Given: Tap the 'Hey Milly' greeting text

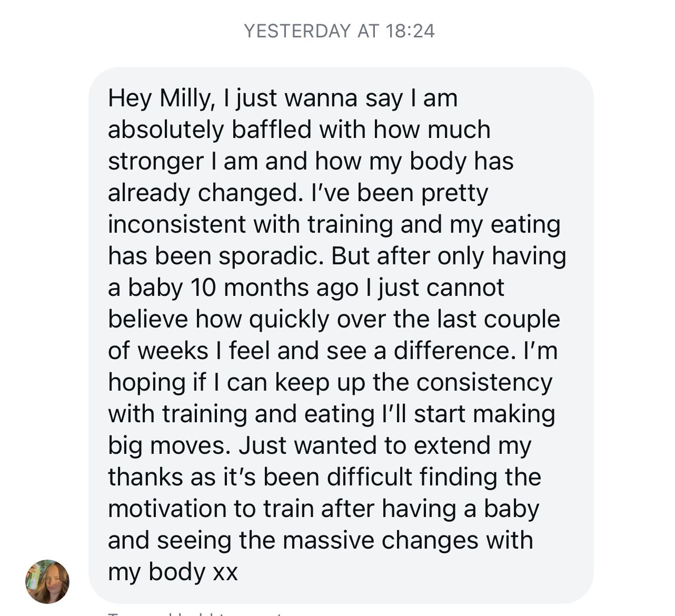Looking at the screenshot, I should [x=158, y=98].
